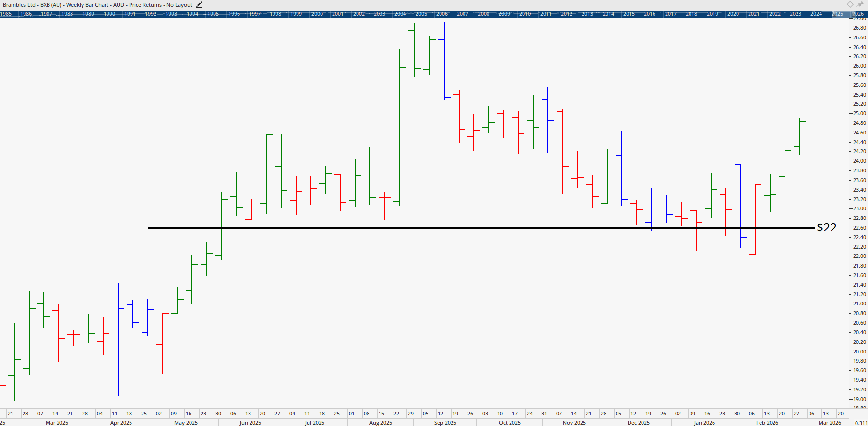
Task: Click Feb 2026 on the month axis
Action: (767, 423)
